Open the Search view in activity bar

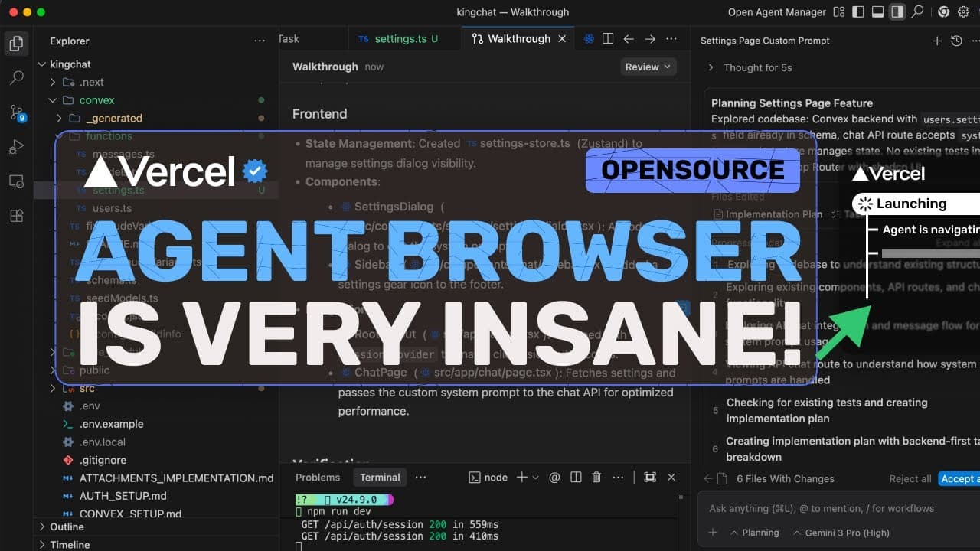pos(16,78)
